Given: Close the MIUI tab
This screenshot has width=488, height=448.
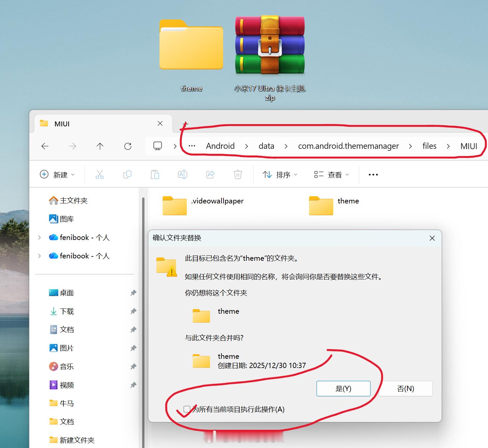Looking at the screenshot, I should coord(160,123).
